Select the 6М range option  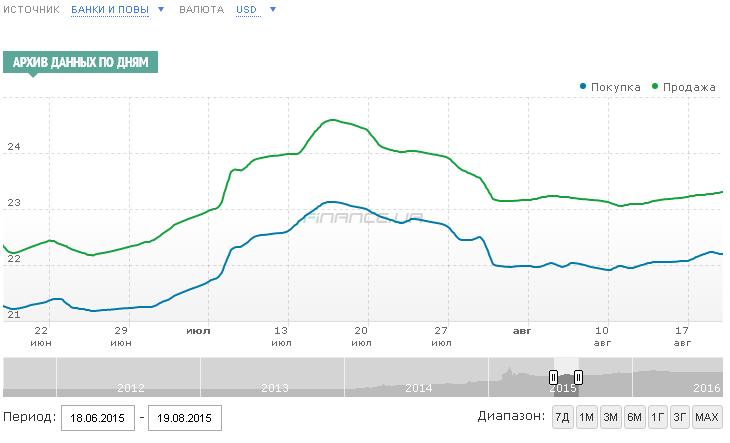click(634, 416)
